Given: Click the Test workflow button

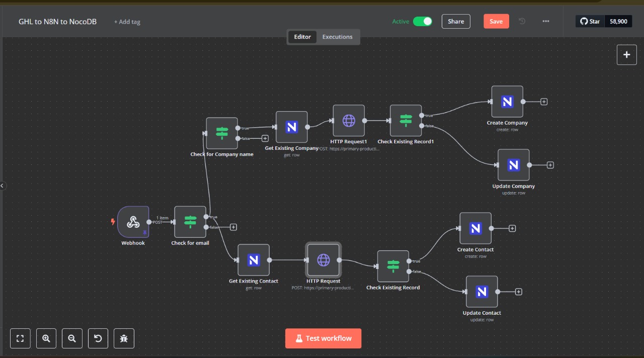Looking at the screenshot, I should [x=323, y=338].
